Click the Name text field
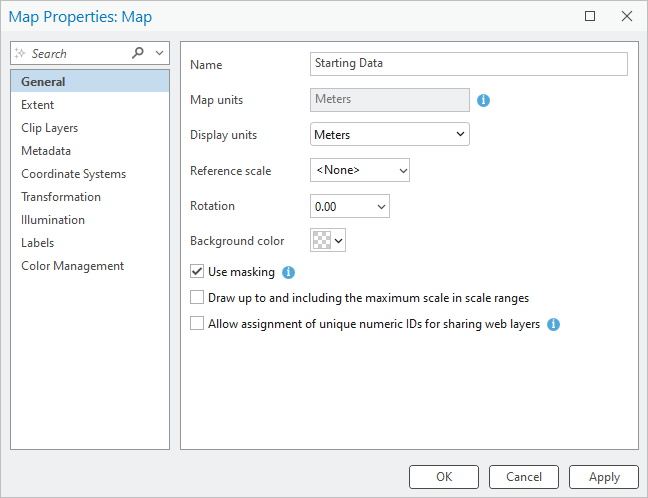This screenshot has height=498, width=648. click(468, 63)
